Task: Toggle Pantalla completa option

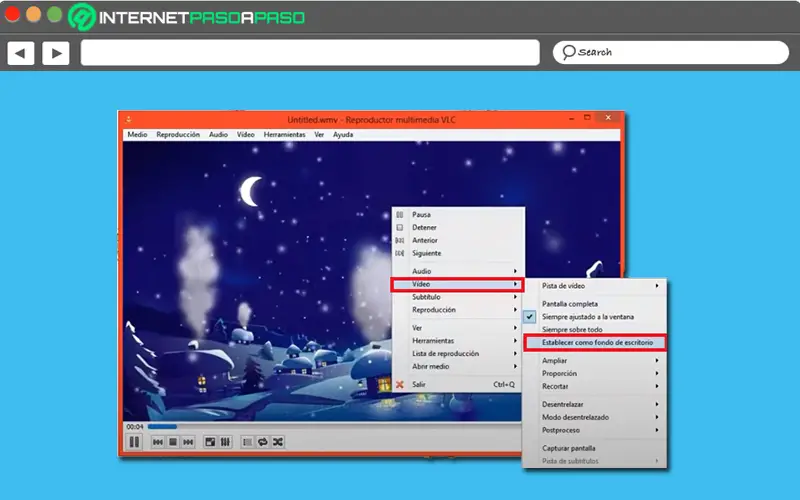Action: tap(594, 304)
